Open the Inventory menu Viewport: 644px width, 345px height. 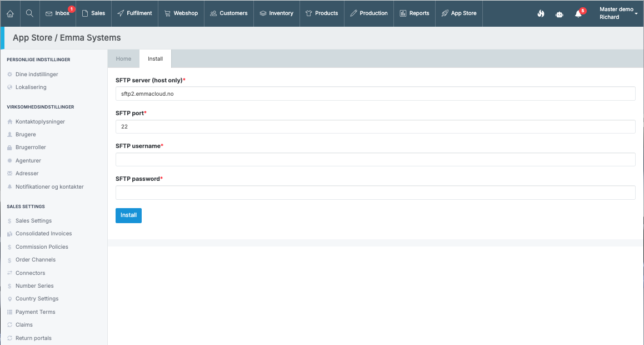[x=277, y=13]
